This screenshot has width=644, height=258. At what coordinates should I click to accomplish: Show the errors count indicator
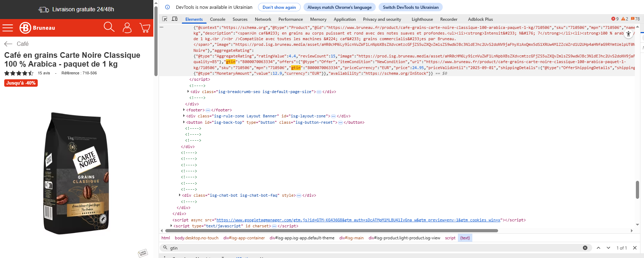615,19
